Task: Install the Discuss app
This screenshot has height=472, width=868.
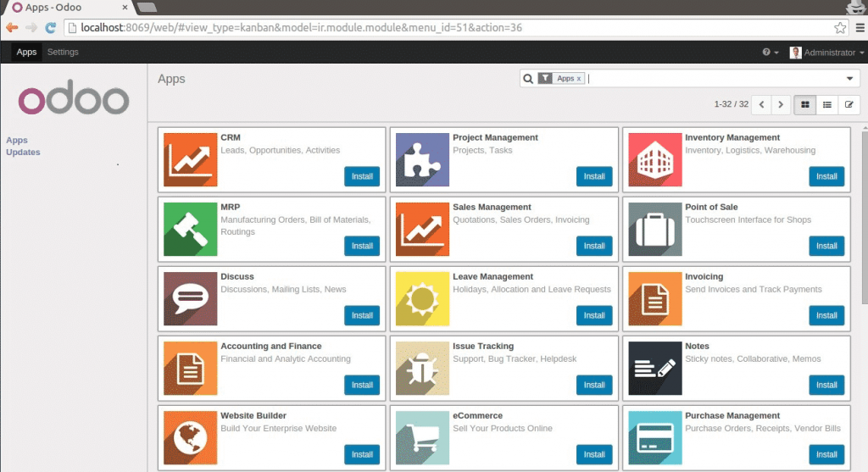Action: tap(362, 315)
